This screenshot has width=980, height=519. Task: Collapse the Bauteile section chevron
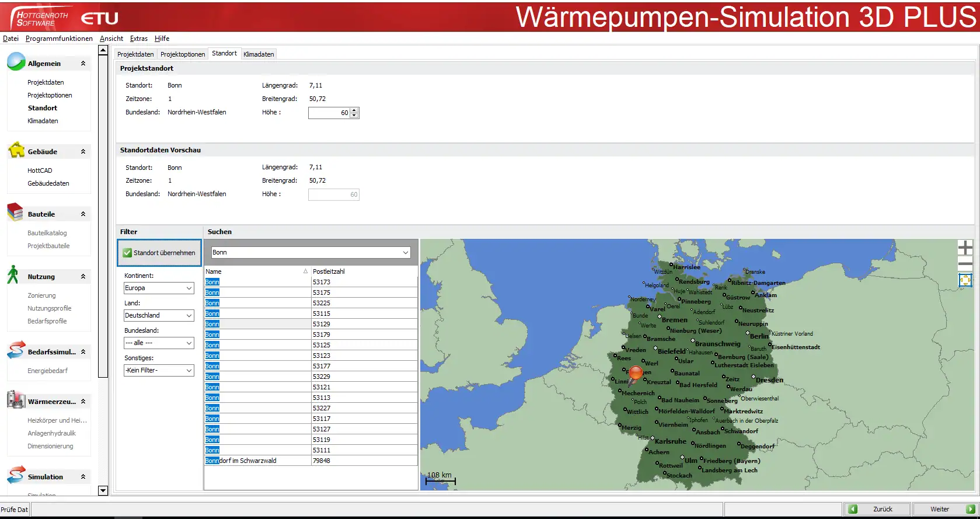83,214
